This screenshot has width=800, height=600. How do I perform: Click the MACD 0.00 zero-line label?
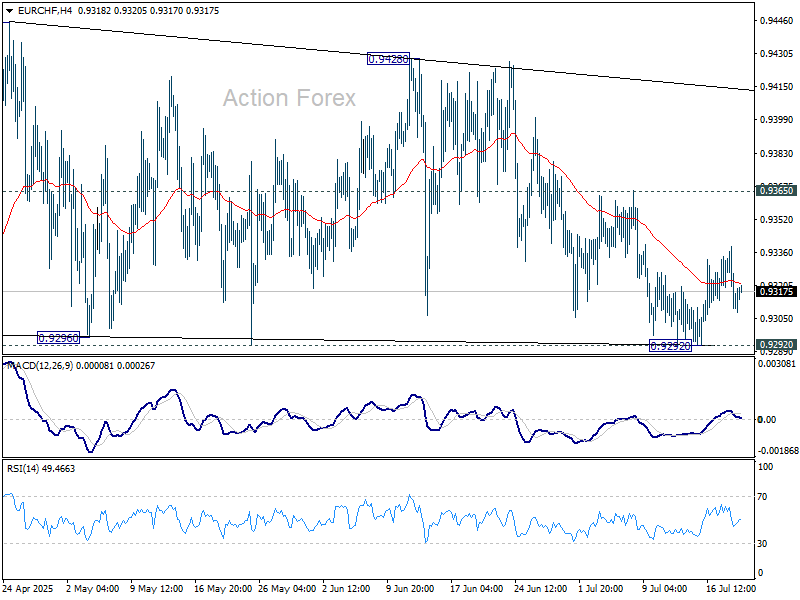767,419
